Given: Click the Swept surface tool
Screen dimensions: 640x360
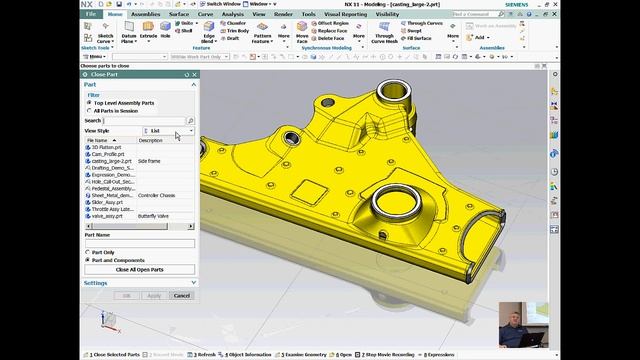Looking at the screenshot, I should [x=411, y=31].
